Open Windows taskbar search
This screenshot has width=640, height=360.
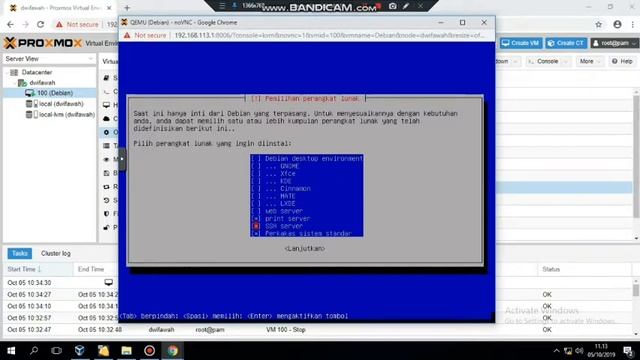tap(34, 350)
